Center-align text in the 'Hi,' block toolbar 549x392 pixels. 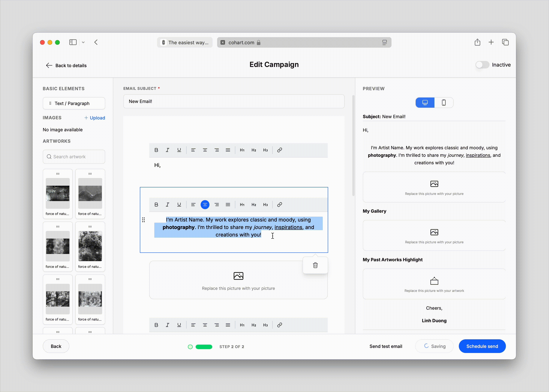point(205,150)
